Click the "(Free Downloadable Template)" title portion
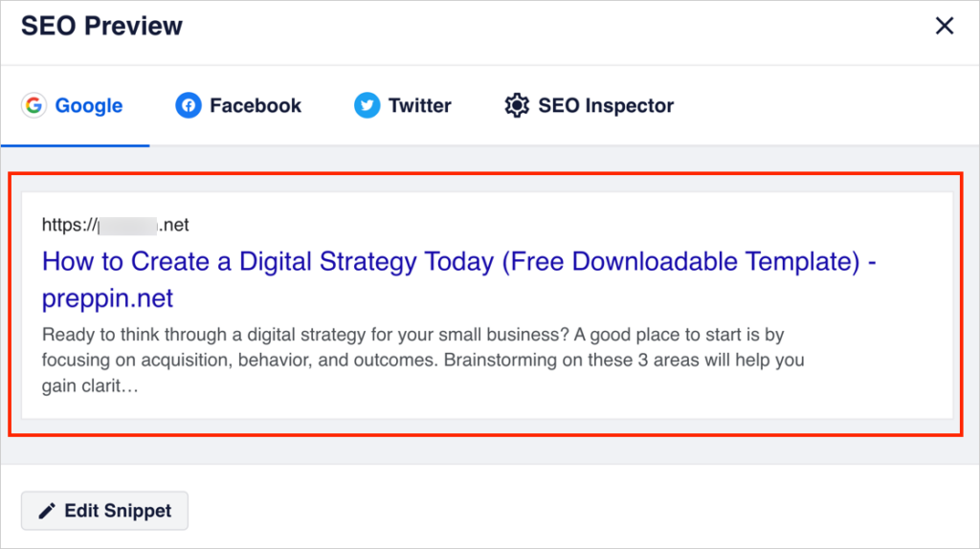 [x=681, y=262]
